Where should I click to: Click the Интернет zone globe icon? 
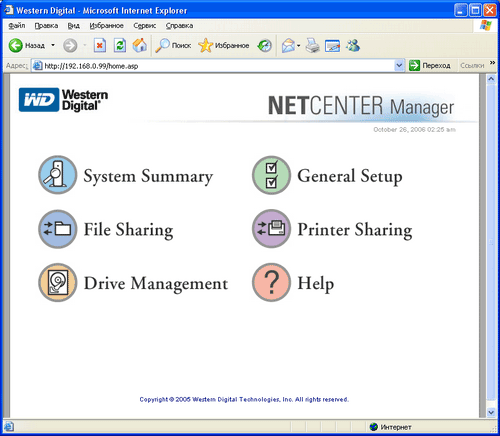tap(374, 427)
